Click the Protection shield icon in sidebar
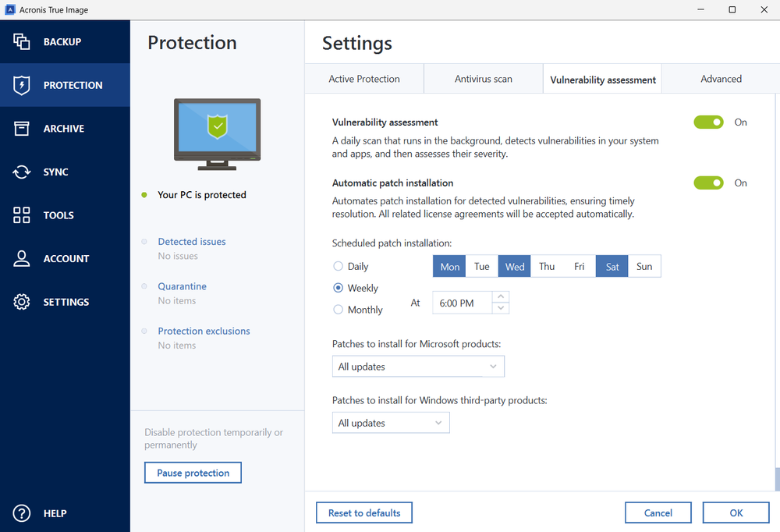This screenshot has width=780, height=532. pos(22,85)
